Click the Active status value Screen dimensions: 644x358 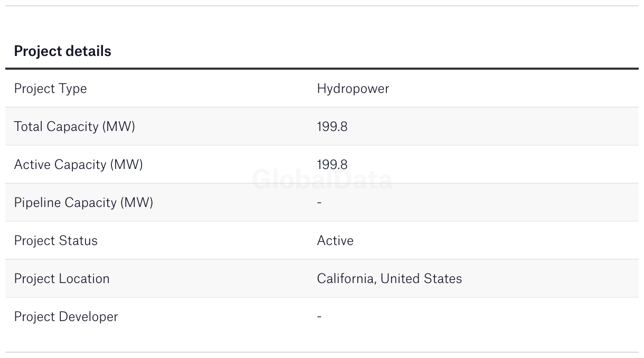click(x=335, y=241)
